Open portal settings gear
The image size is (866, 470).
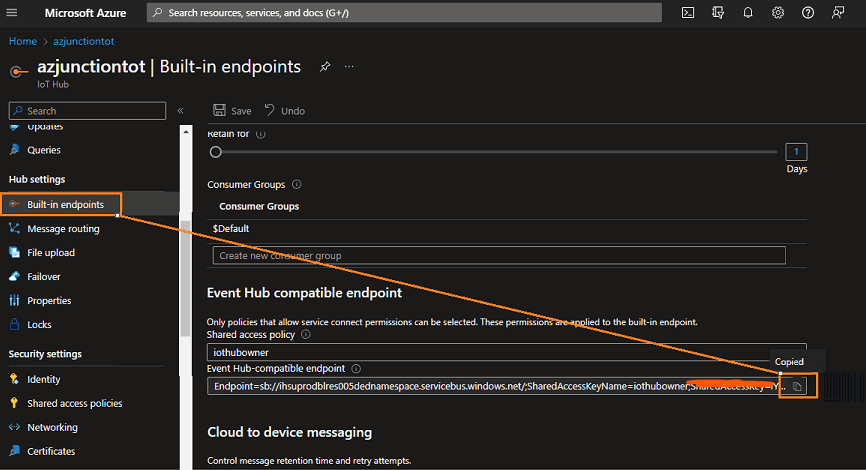778,13
